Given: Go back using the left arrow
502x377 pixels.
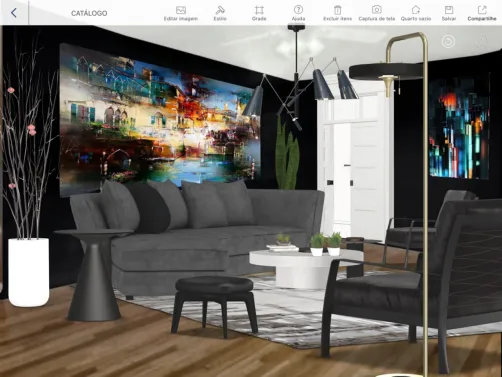Looking at the screenshot, I should coord(13,13).
